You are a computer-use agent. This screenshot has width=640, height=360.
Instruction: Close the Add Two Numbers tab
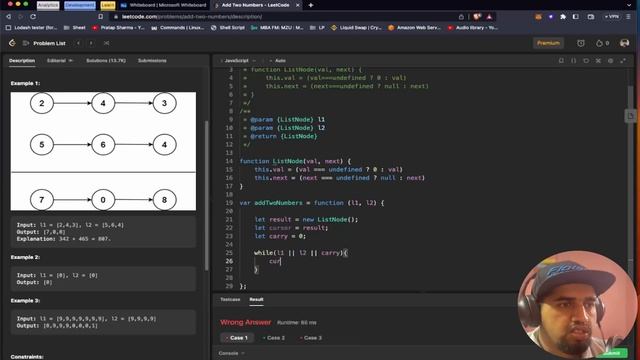point(298,5)
